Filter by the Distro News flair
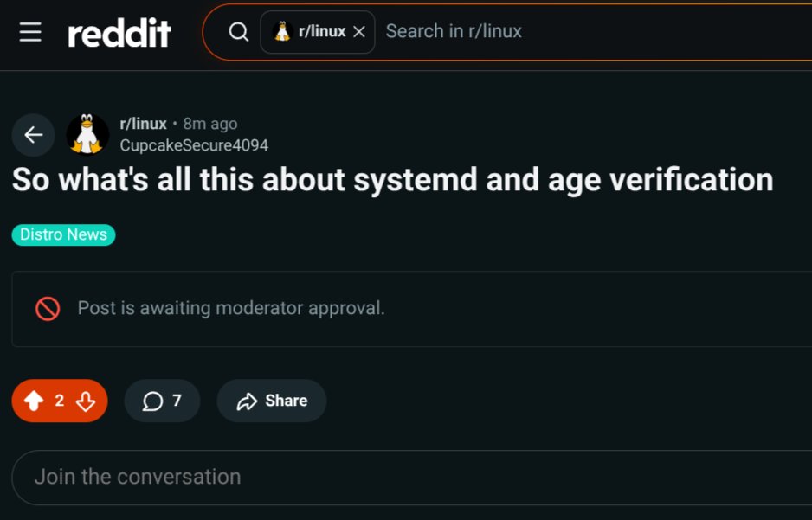Screen dimensions: 812x520 [63, 234]
